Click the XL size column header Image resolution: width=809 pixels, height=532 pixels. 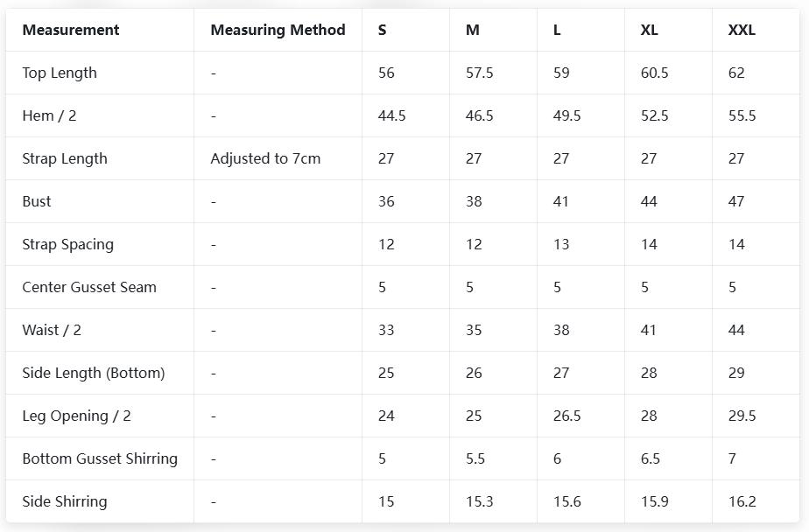tap(649, 30)
